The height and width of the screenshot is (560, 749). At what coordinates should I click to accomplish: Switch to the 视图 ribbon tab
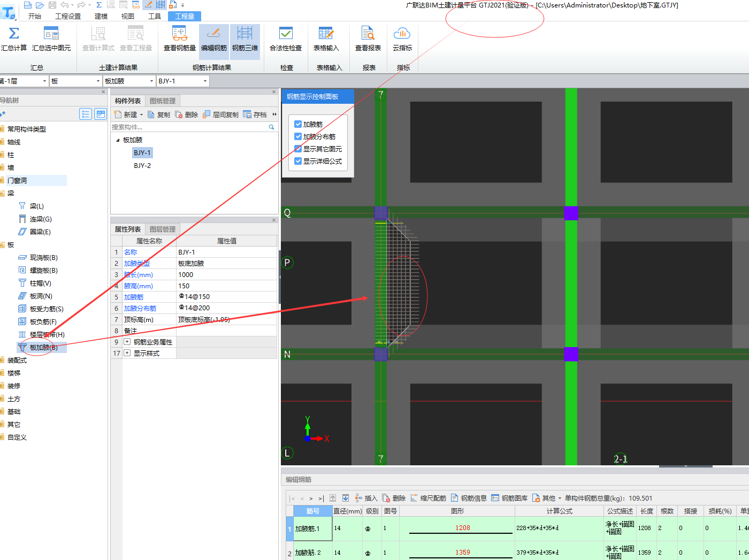pos(128,16)
